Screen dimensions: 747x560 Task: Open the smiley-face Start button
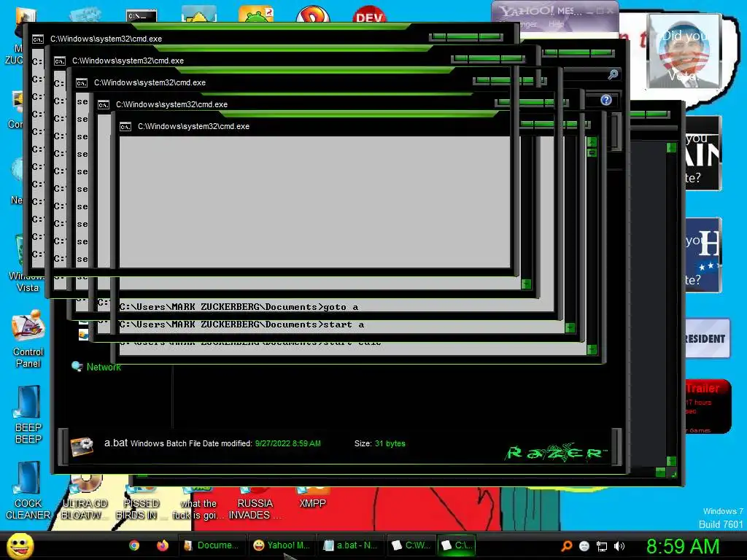20,545
